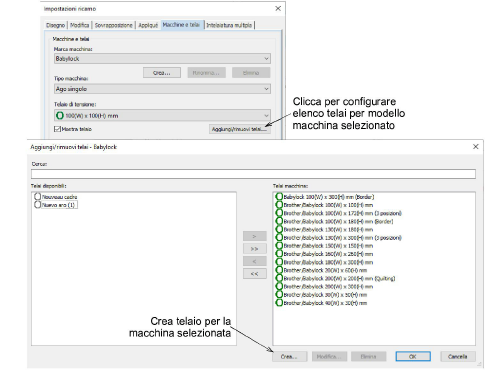Select row Brother/Babylock 30(W) x 50(H) mm
The image size is (496, 380).
point(321,295)
